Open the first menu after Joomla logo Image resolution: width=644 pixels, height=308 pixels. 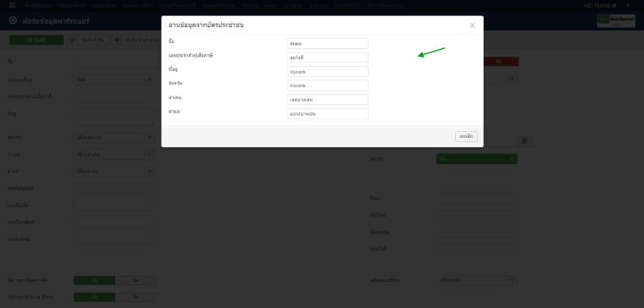pos(38,5)
